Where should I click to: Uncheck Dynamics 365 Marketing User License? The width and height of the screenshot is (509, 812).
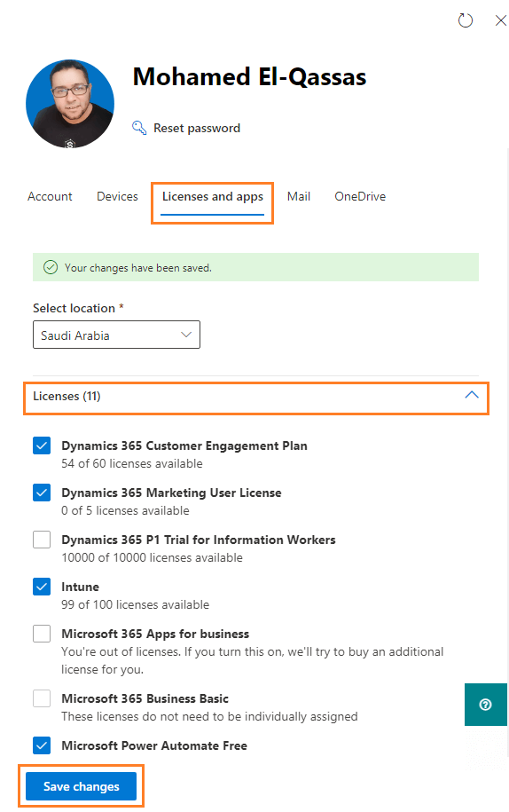coord(42,493)
